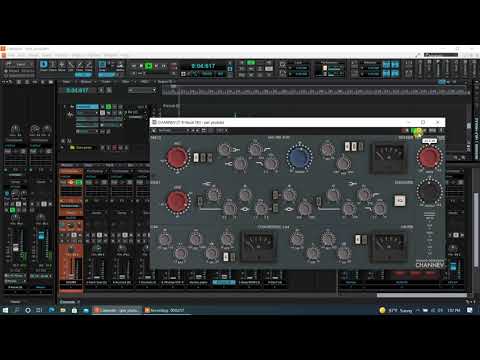
Task: Select the Select tool in control bar
Action: tap(53, 65)
